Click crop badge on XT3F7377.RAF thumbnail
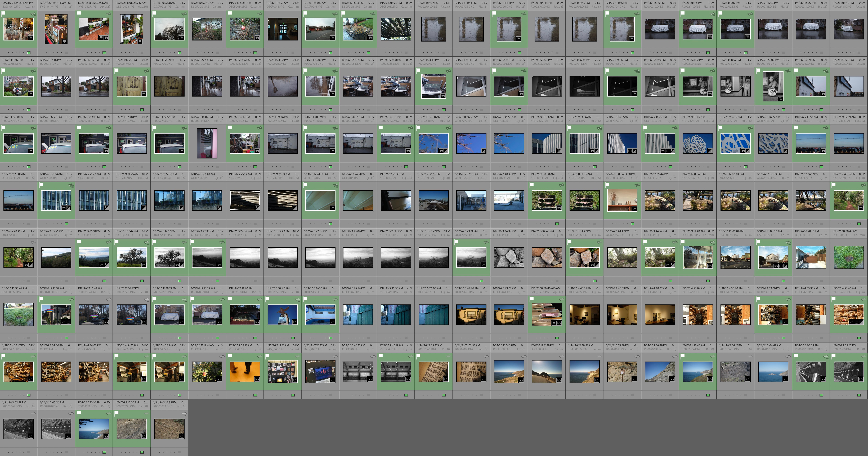The image size is (868, 456). [629, 151]
